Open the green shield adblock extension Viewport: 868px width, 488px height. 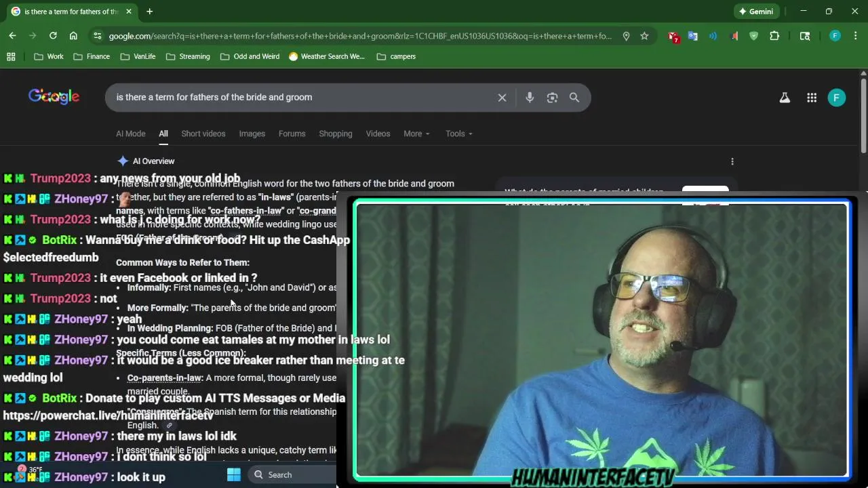coord(753,36)
